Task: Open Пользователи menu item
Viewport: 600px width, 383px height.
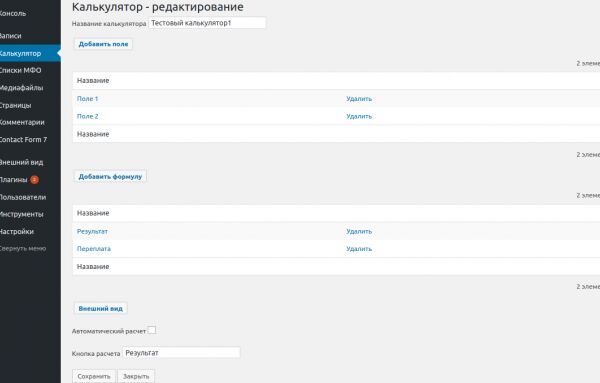Action: click(23, 197)
